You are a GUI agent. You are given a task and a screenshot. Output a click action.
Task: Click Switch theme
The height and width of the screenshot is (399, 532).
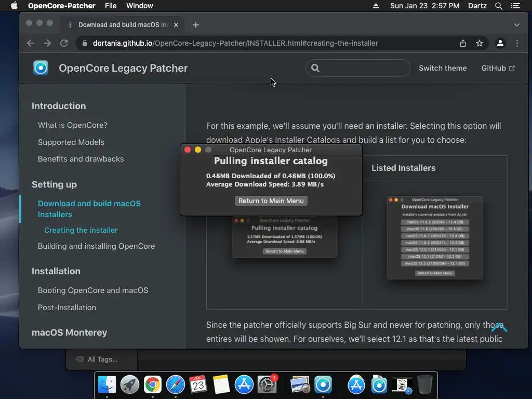[443, 68]
